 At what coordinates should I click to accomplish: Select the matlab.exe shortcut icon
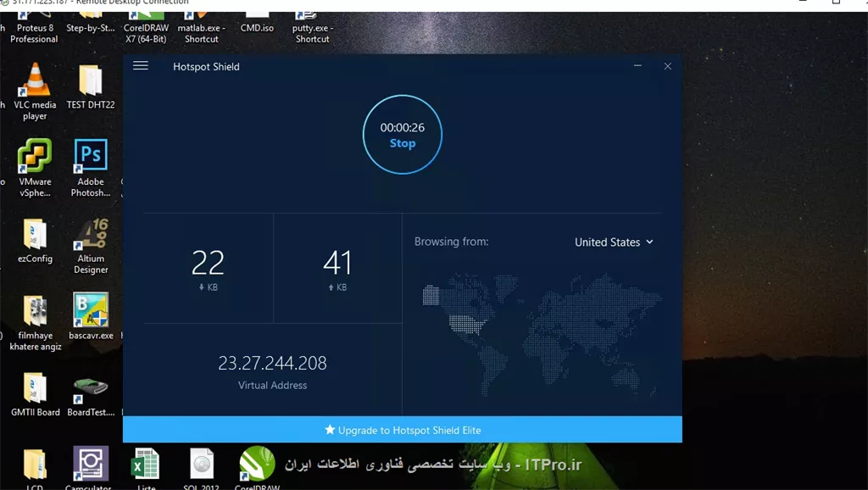click(x=201, y=28)
